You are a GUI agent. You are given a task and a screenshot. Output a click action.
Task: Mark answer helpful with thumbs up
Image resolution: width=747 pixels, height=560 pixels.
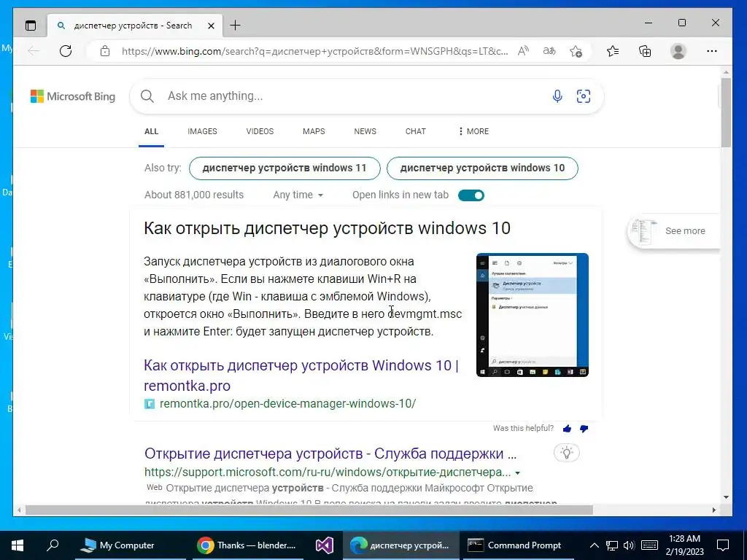tap(567, 429)
